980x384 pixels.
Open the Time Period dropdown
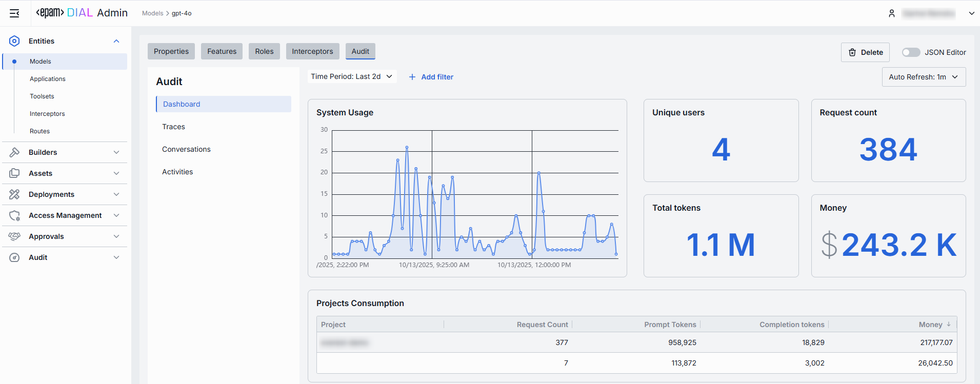tap(352, 77)
